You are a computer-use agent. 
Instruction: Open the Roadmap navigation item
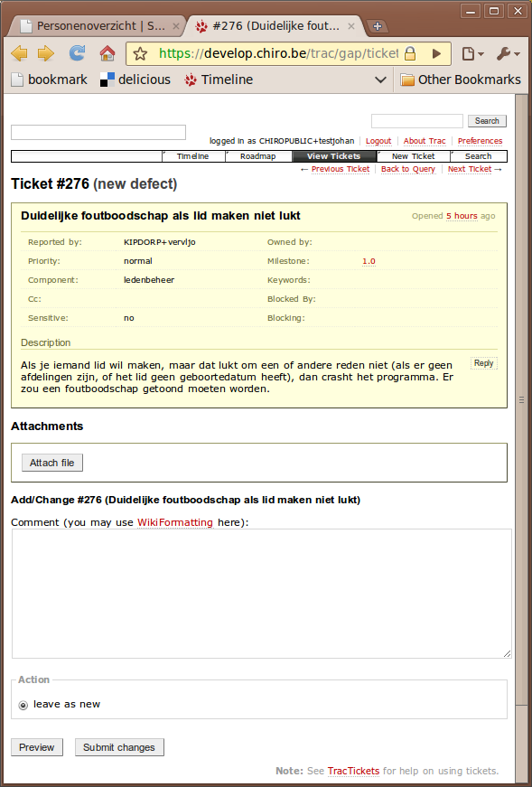pyautogui.click(x=258, y=156)
